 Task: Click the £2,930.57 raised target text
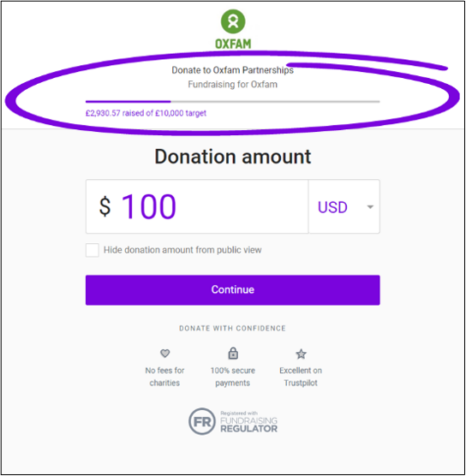pyautogui.click(x=146, y=113)
